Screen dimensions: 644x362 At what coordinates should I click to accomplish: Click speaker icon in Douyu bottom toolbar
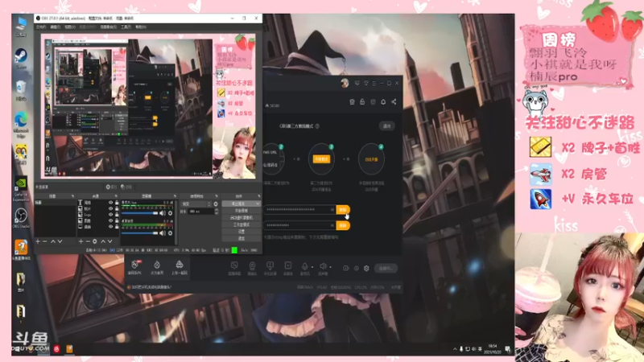[324, 266]
